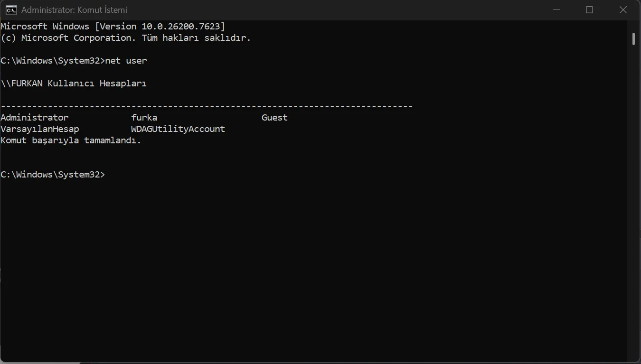Close the Komut İstemi window

623,10
